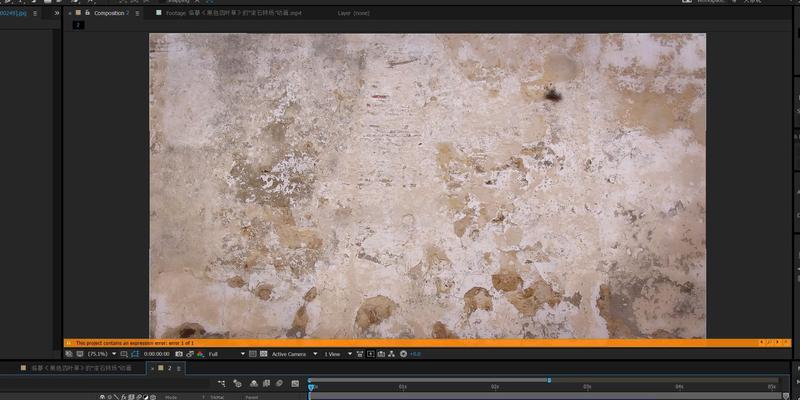Adjust the exposure value +0.0
The height and width of the screenshot is (400, 800).
[415, 354]
